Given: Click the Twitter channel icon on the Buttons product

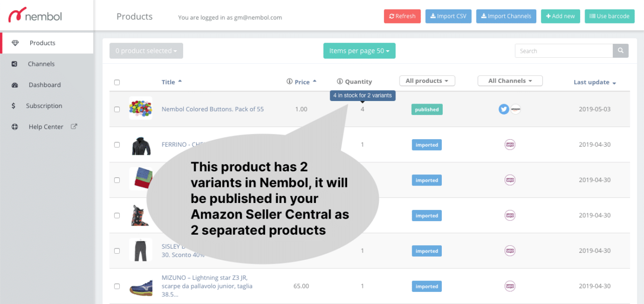Looking at the screenshot, I should coord(504,109).
